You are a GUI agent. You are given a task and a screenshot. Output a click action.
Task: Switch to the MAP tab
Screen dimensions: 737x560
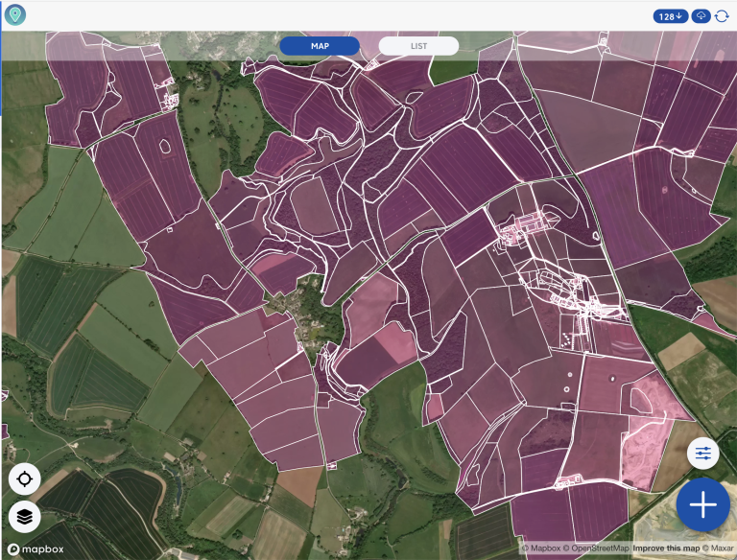(x=320, y=46)
